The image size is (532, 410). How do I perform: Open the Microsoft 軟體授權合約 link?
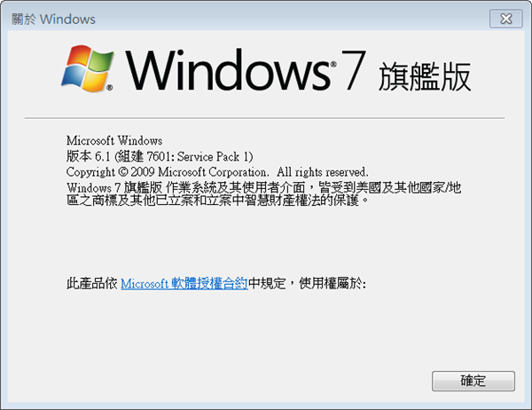[184, 283]
